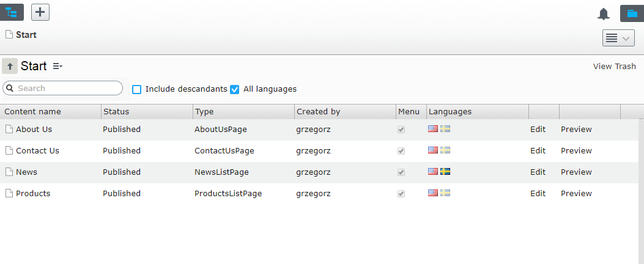Viewport: 644px width, 264px height.
Task: Open the notifications bell icon
Action: pyautogui.click(x=604, y=14)
